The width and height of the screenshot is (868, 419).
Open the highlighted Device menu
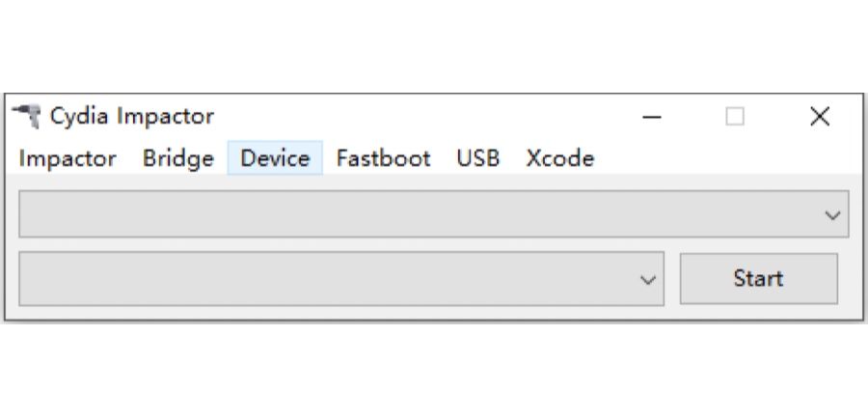(x=275, y=158)
